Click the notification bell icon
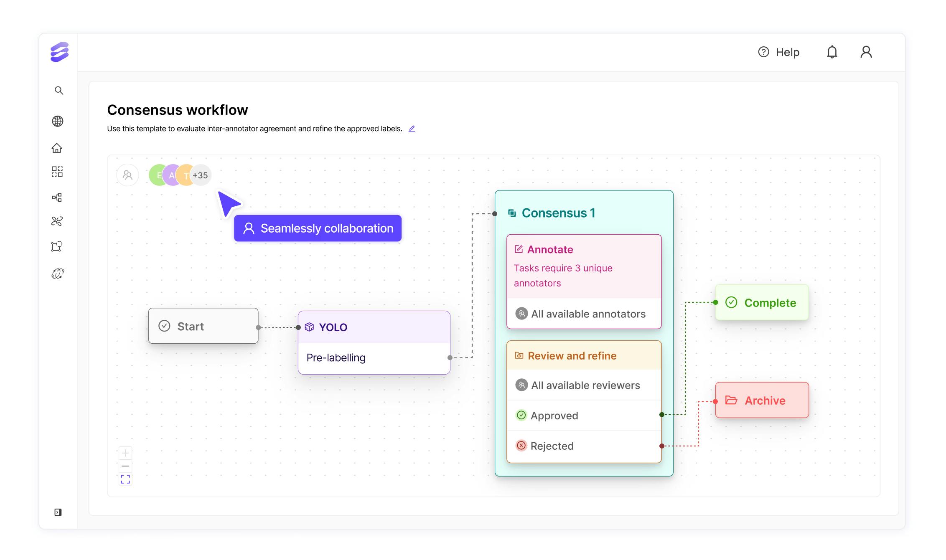Viewport: 946px width, 560px height. click(x=832, y=52)
